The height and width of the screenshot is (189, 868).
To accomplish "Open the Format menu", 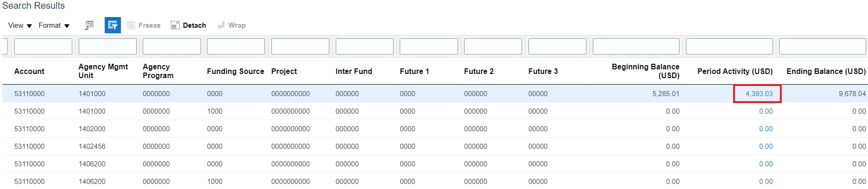I will coord(54,25).
